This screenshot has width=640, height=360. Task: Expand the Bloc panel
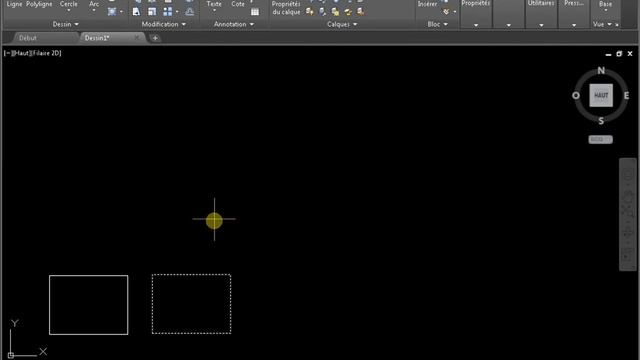tap(438, 24)
